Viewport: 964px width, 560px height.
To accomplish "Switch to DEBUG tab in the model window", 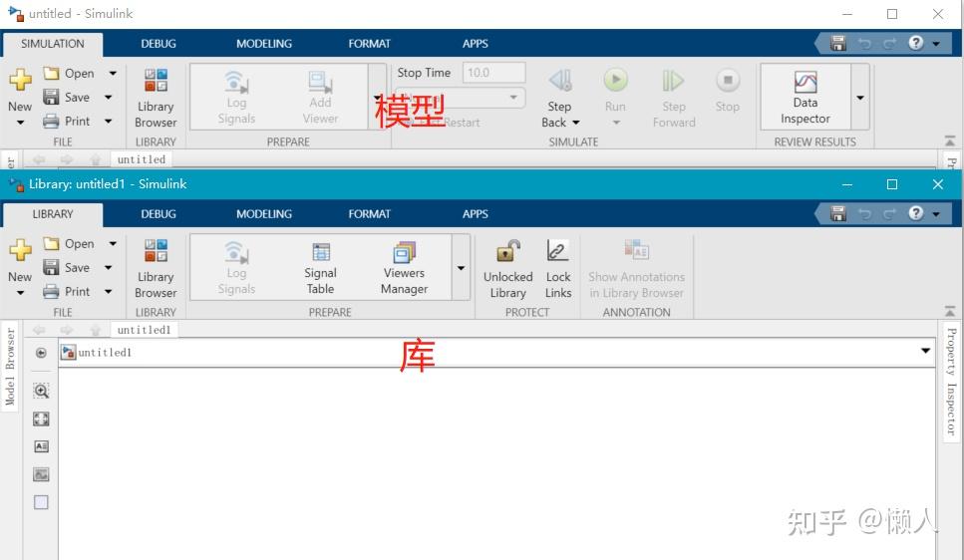I will point(158,44).
